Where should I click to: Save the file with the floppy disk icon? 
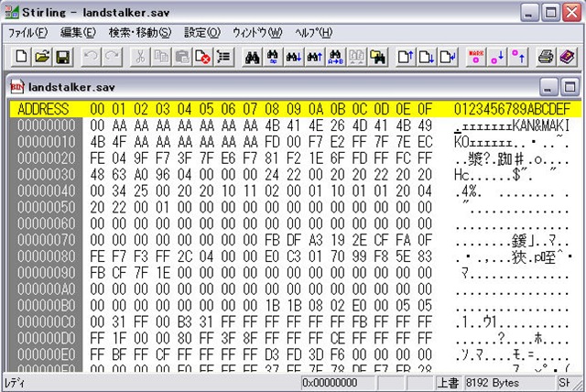pyautogui.click(x=63, y=57)
